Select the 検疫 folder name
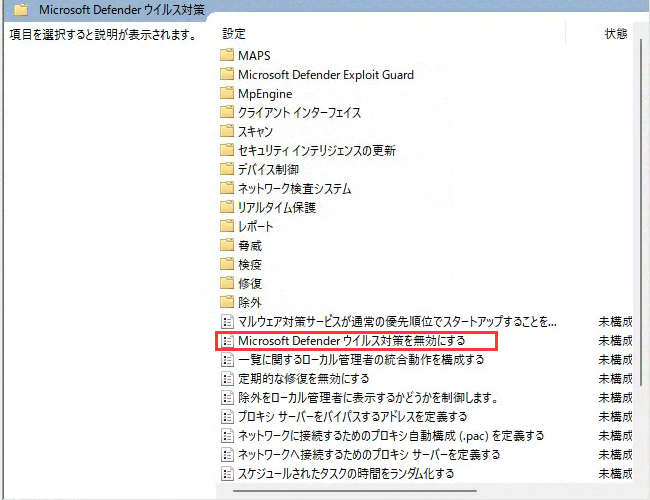The image size is (650, 500). (x=250, y=265)
